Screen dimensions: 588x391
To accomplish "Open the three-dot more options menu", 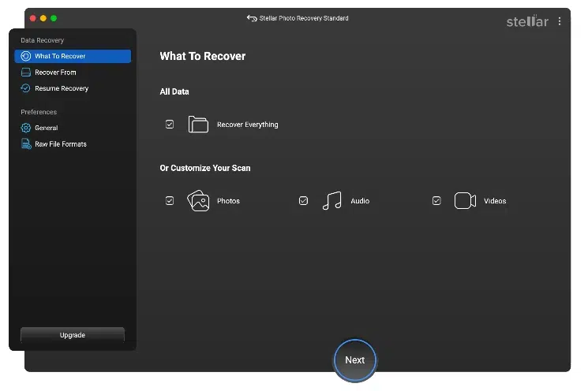I will [x=560, y=21].
